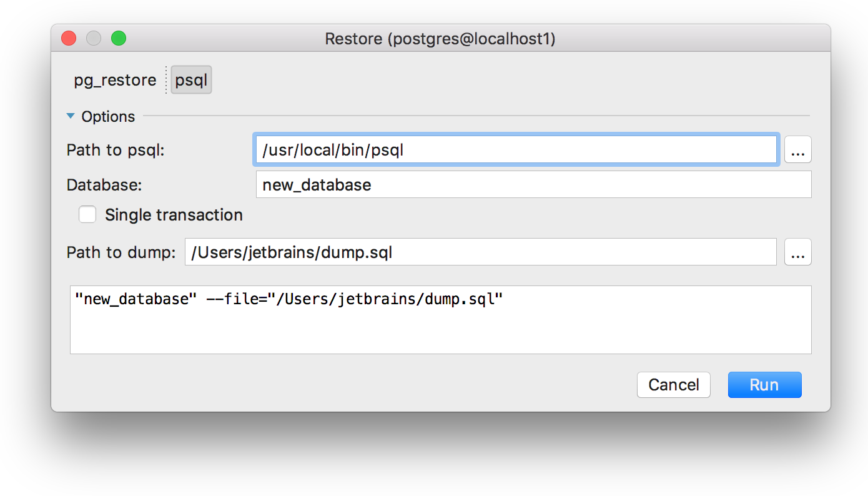
Task: Click into the command arguments text area
Action: click(440, 320)
